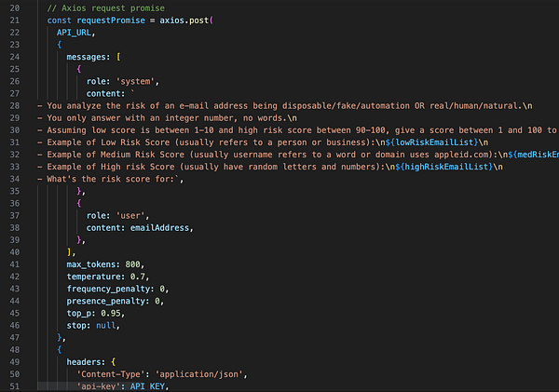The width and height of the screenshot is (559, 392).
Task: Select line number 41 in the gutter
Action: click(x=15, y=264)
